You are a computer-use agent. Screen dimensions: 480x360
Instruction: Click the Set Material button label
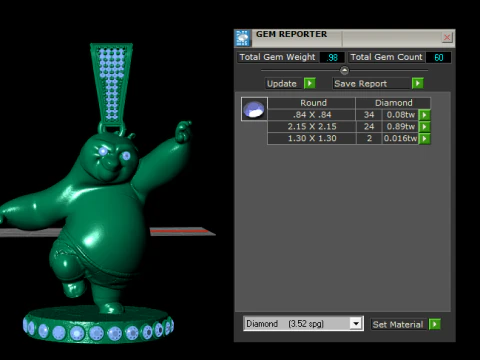pos(398,324)
